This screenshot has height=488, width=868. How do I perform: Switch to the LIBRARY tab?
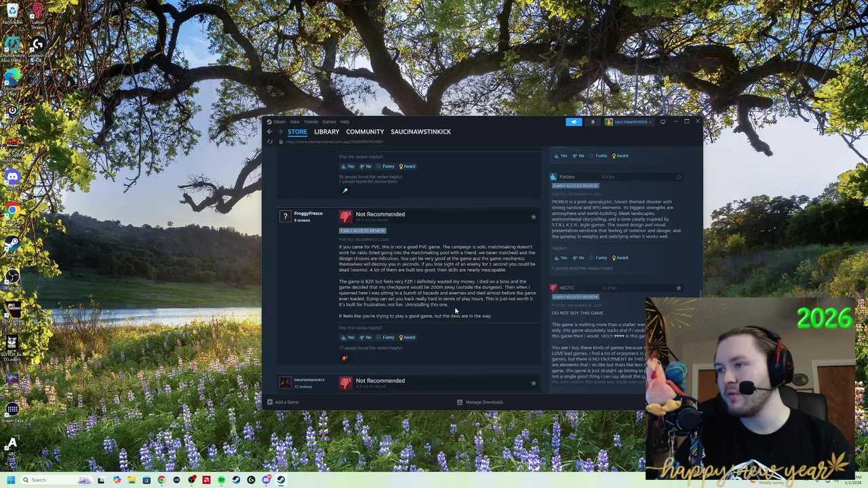(x=326, y=131)
